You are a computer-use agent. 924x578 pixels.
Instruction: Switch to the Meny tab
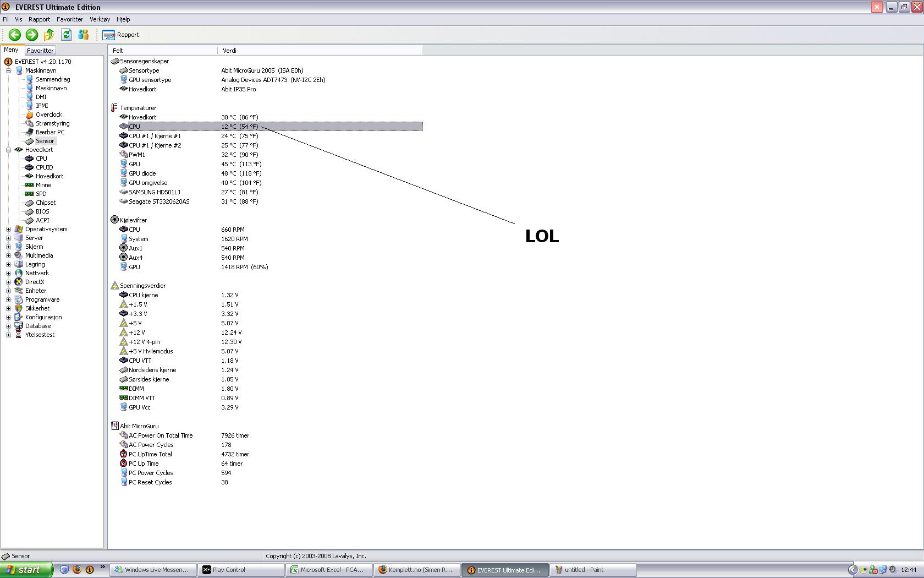coord(11,50)
